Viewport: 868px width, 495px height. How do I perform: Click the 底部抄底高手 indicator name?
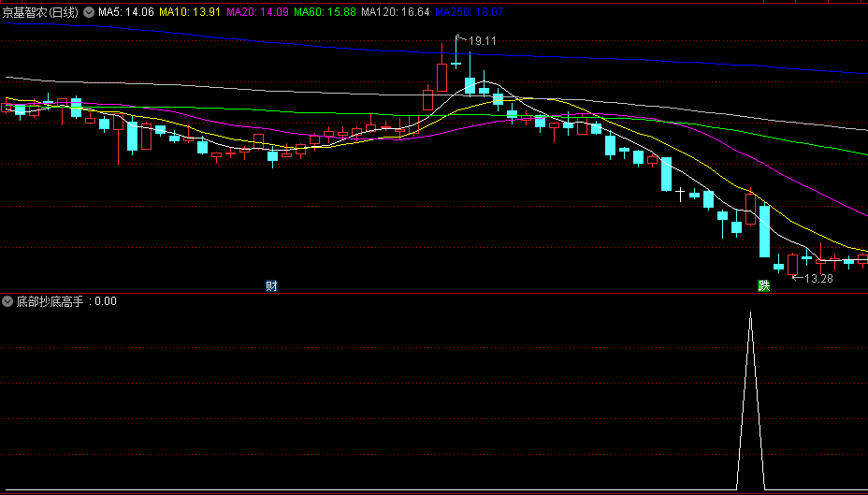tap(50, 301)
